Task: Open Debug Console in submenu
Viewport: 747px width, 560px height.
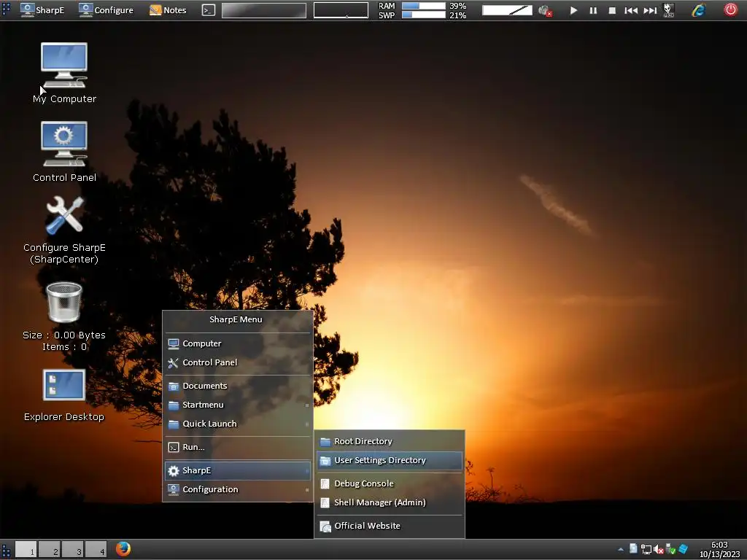Action: point(390,484)
